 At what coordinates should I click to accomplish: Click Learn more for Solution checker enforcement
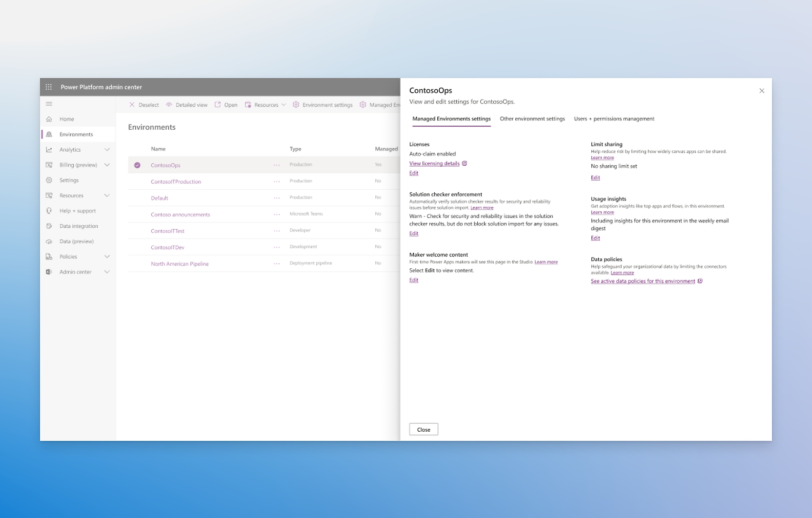coord(482,208)
